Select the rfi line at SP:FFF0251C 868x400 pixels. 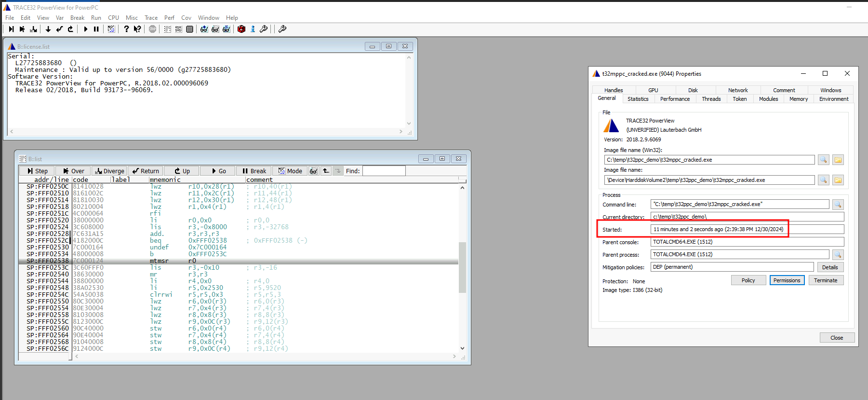click(x=238, y=213)
